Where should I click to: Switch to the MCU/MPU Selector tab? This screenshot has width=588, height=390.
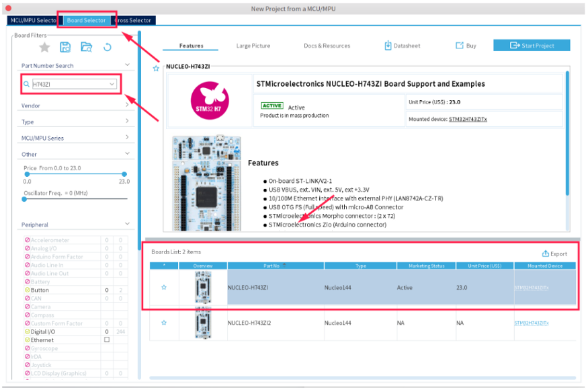point(32,20)
